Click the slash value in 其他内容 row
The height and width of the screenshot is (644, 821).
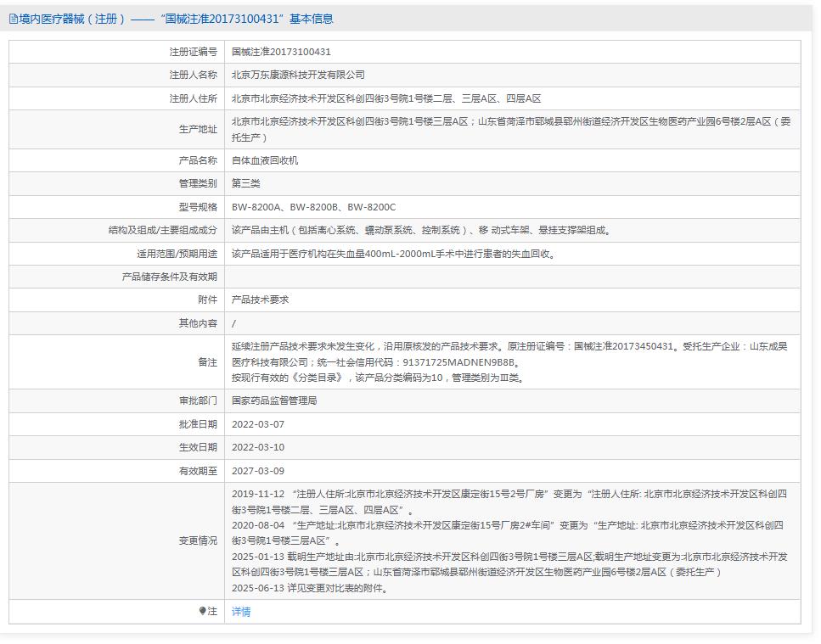click(233, 323)
